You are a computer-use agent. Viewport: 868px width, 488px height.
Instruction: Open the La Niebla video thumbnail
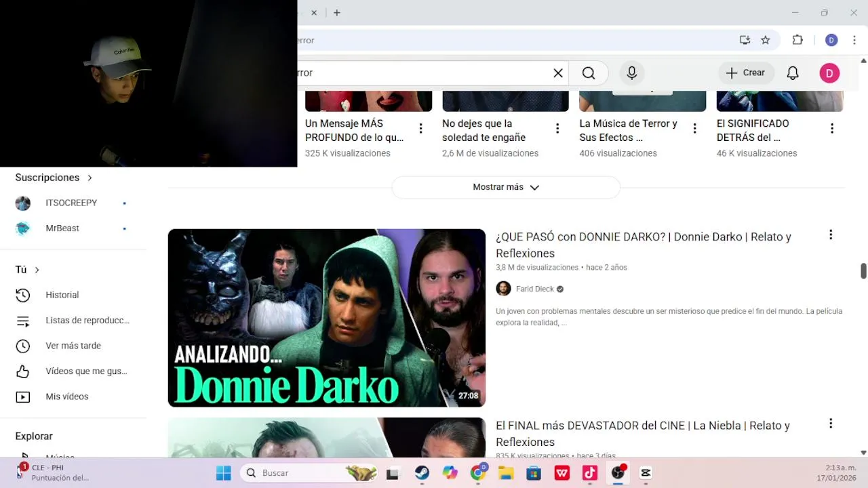(327, 437)
